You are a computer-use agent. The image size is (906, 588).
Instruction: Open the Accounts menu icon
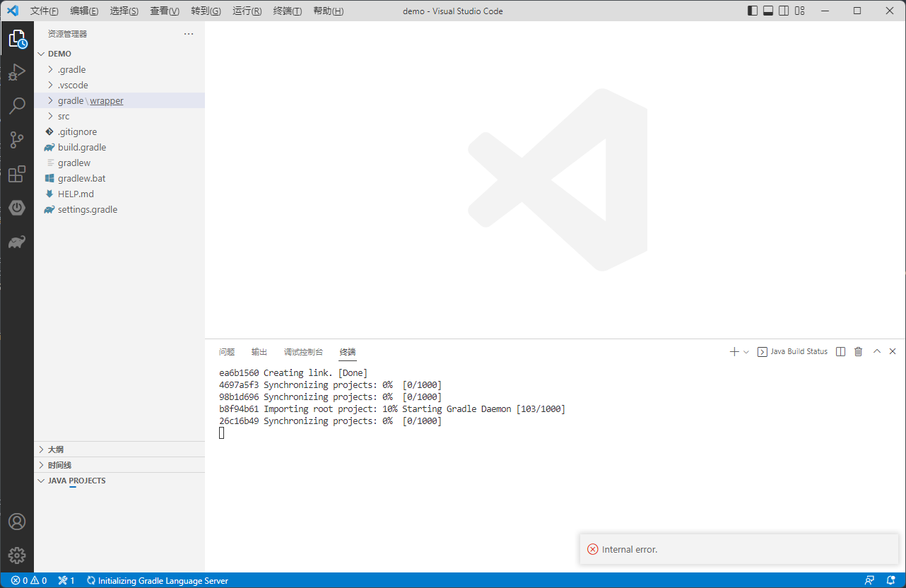pyautogui.click(x=17, y=522)
